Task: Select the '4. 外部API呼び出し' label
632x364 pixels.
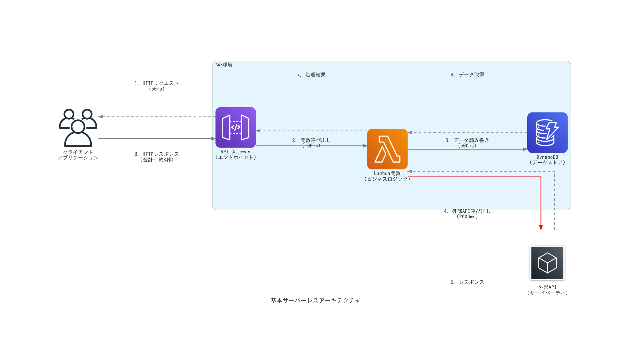Action: point(467,214)
